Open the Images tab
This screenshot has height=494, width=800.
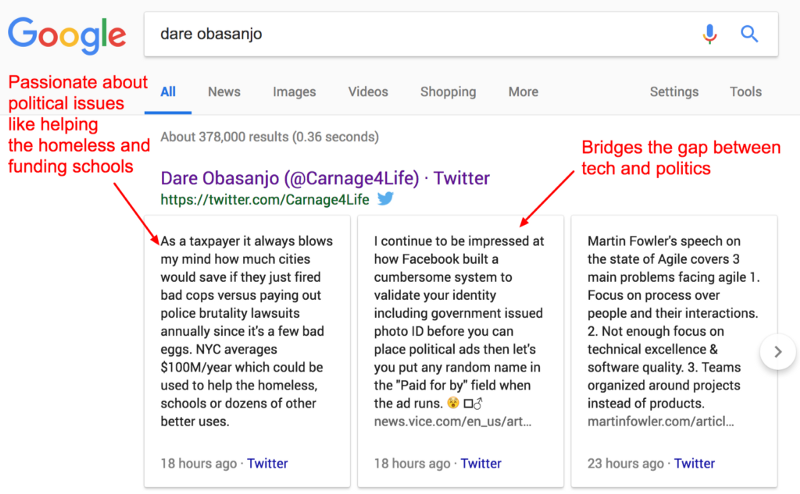(x=294, y=92)
